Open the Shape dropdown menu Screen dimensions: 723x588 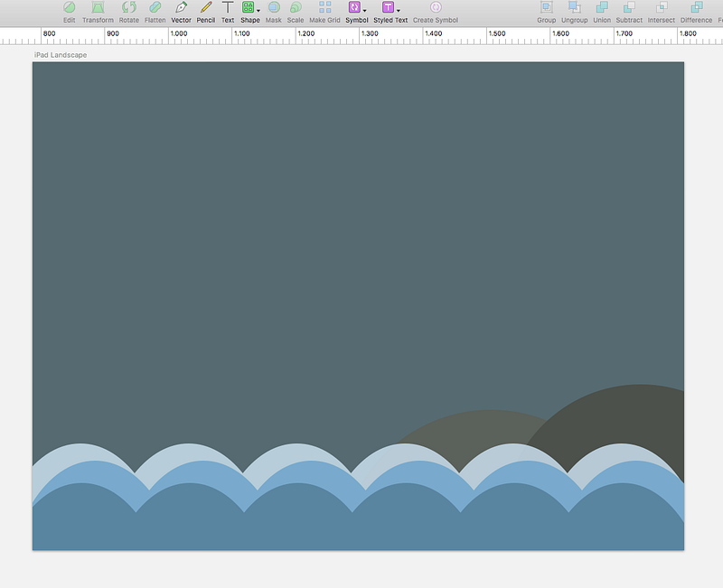pos(258,10)
